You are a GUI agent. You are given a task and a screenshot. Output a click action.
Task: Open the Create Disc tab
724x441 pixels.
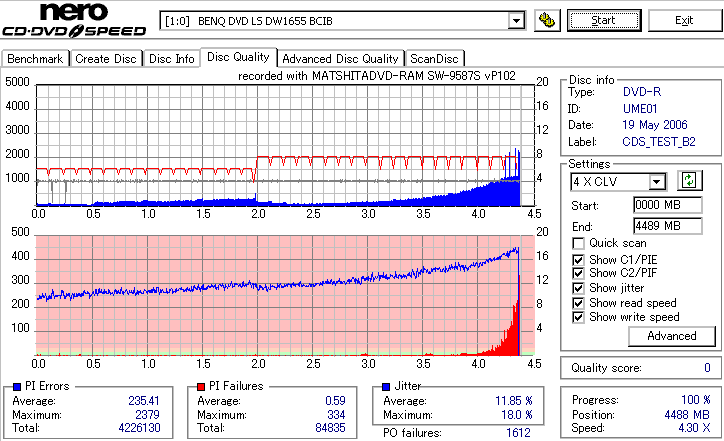point(106,59)
